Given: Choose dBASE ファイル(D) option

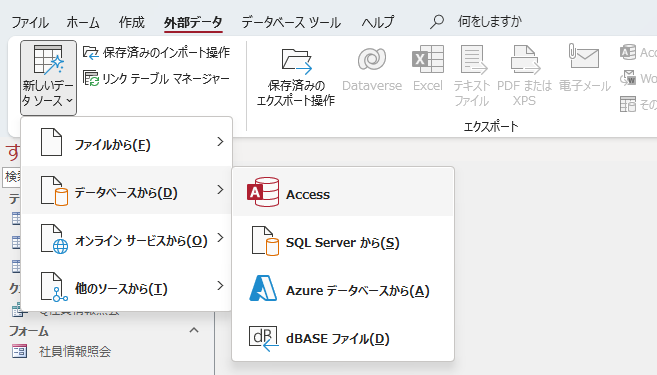Looking at the screenshot, I should tap(343, 337).
